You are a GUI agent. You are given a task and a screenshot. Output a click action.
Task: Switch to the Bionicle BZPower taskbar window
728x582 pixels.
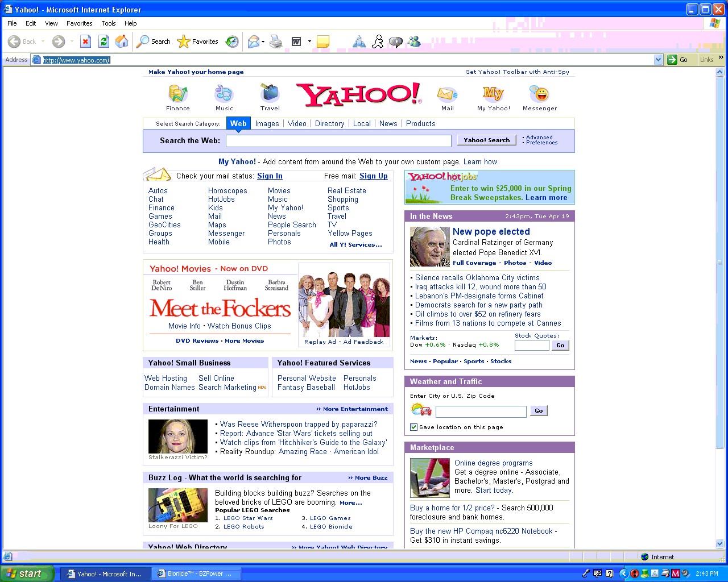click(x=196, y=573)
